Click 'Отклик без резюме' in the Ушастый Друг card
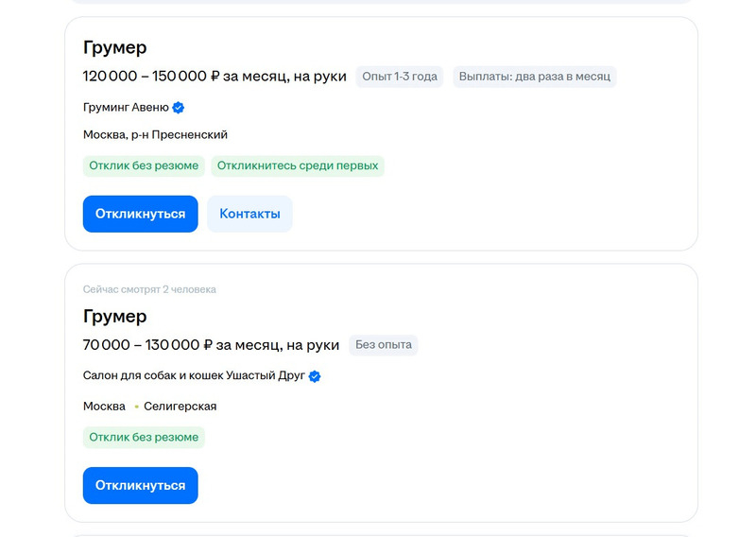Image resolution: width=756 pixels, height=537 pixels. (x=144, y=437)
